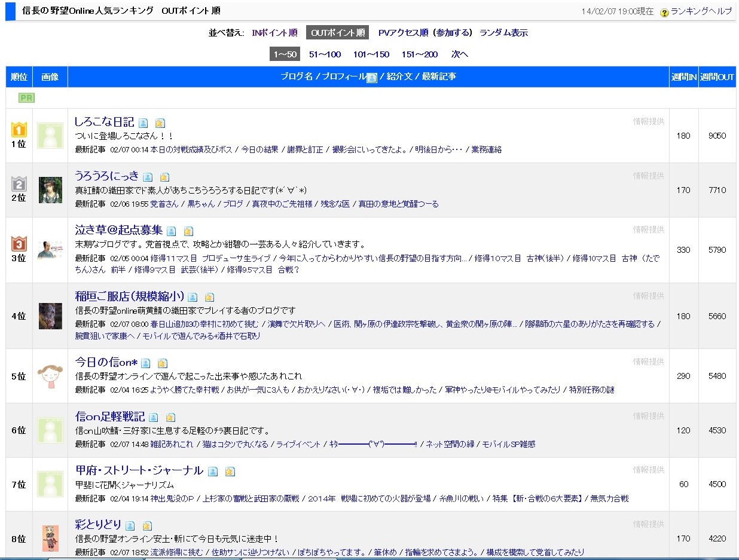
Task: Open profile icon next to 彩とりどり
Action: pyautogui.click(x=130, y=526)
